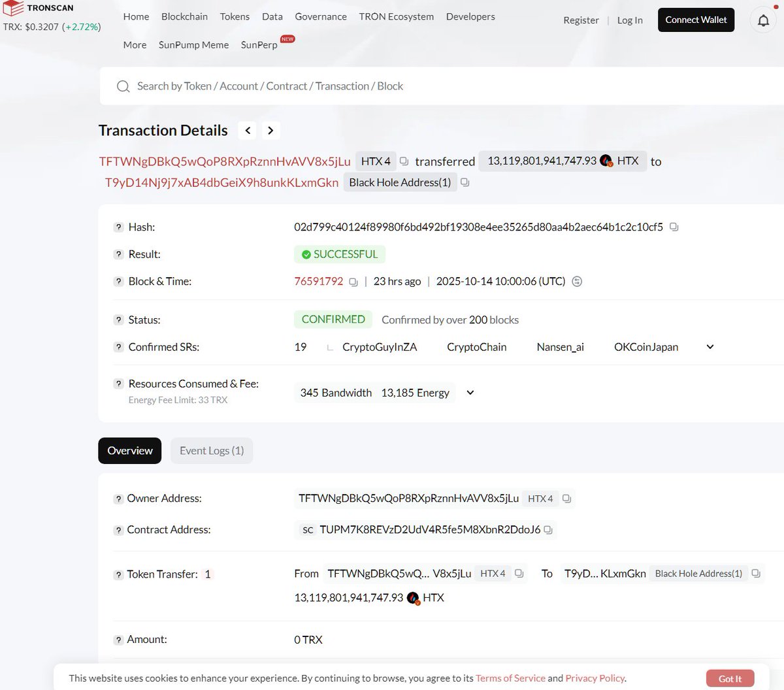Click the CryptoGuyInZA representative
The height and width of the screenshot is (690, 784).
pyautogui.click(x=380, y=347)
